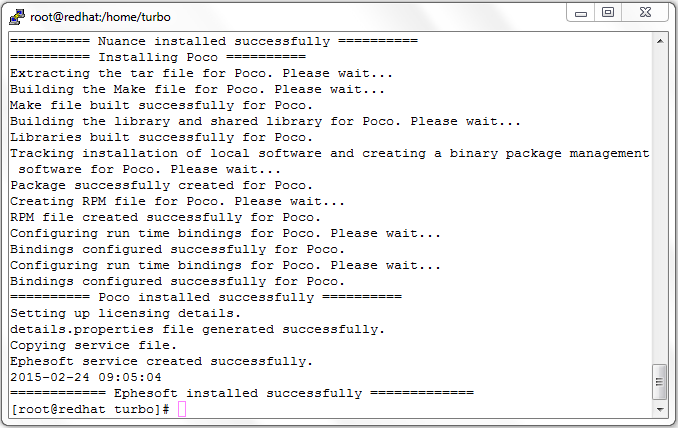Close the root@redhat terminal window

point(645,13)
